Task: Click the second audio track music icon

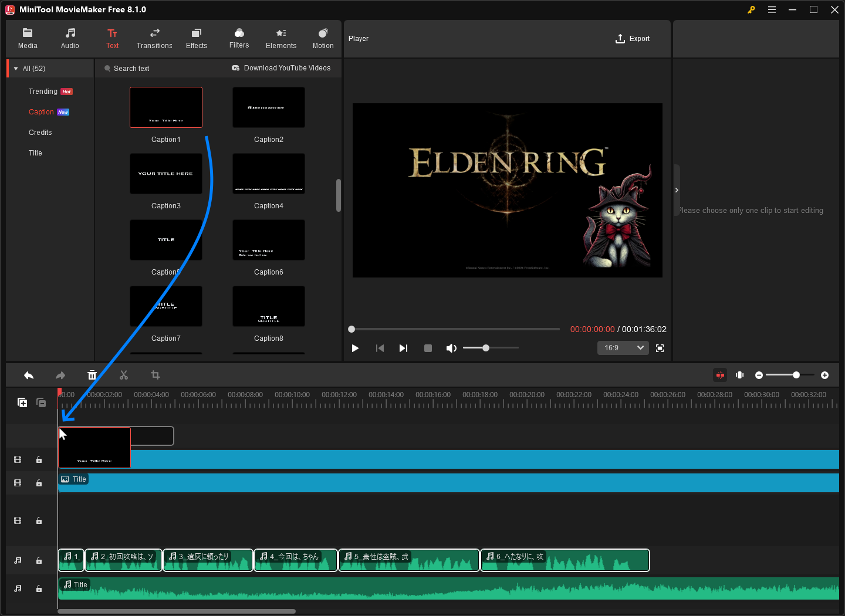Action: click(x=18, y=589)
